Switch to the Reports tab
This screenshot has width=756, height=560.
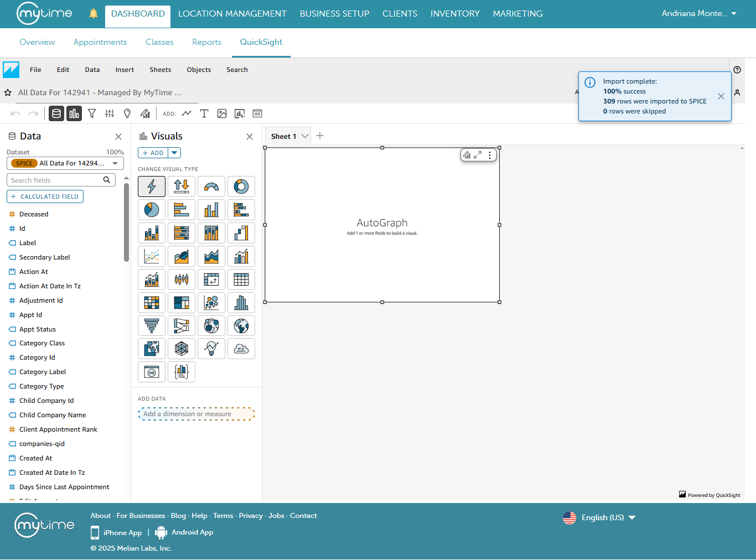(x=207, y=42)
